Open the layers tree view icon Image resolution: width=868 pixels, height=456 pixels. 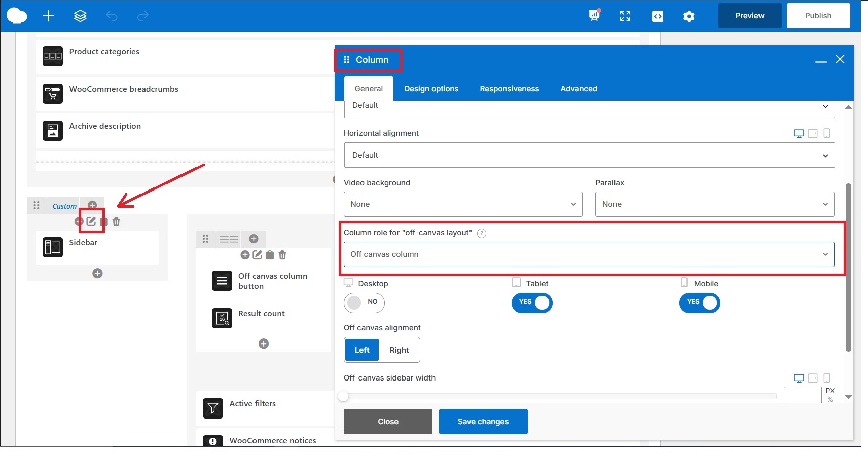(80, 16)
